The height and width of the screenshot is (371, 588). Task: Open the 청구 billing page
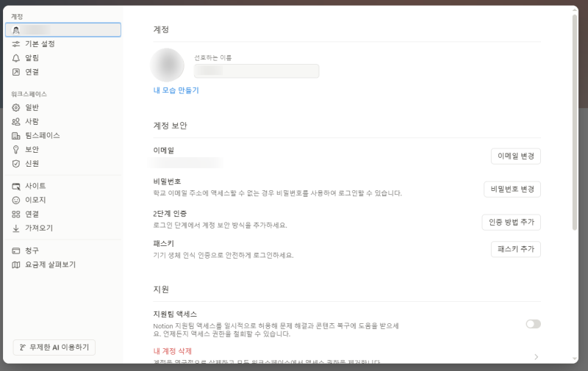point(63,251)
